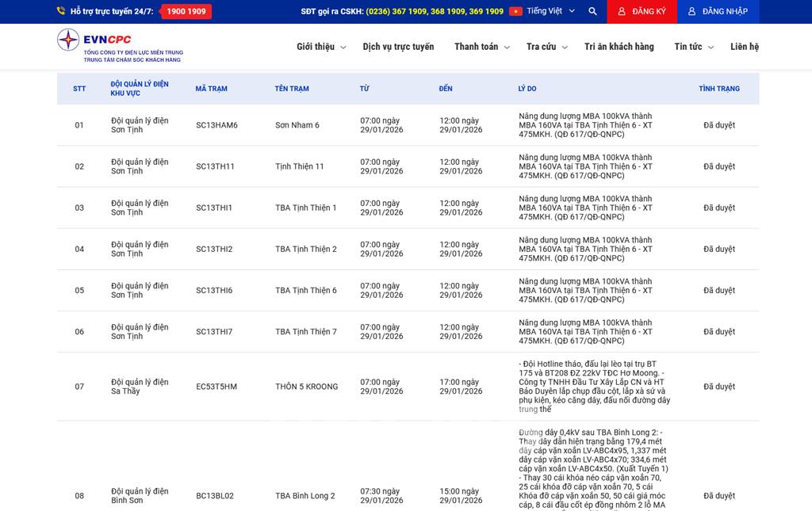812x511 pixels.
Task: Select the THÔN 5 KROONG station row
Action: click(x=306, y=387)
